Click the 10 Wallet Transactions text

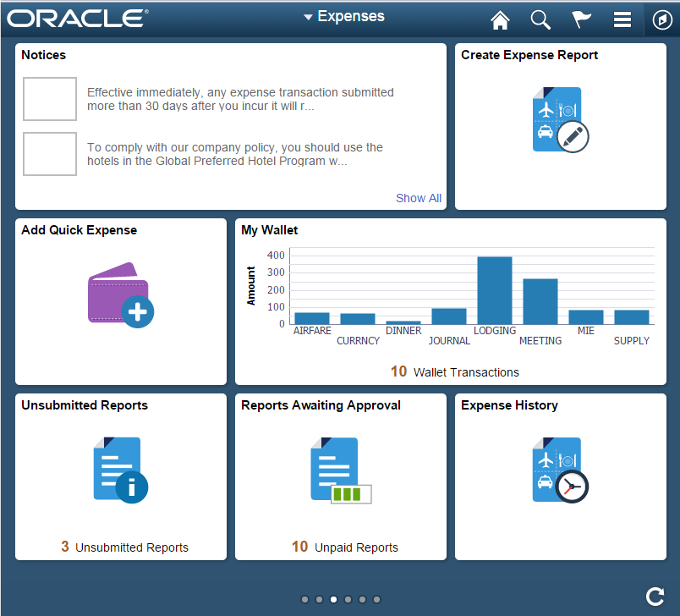pyautogui.click(x=454, y=371)
